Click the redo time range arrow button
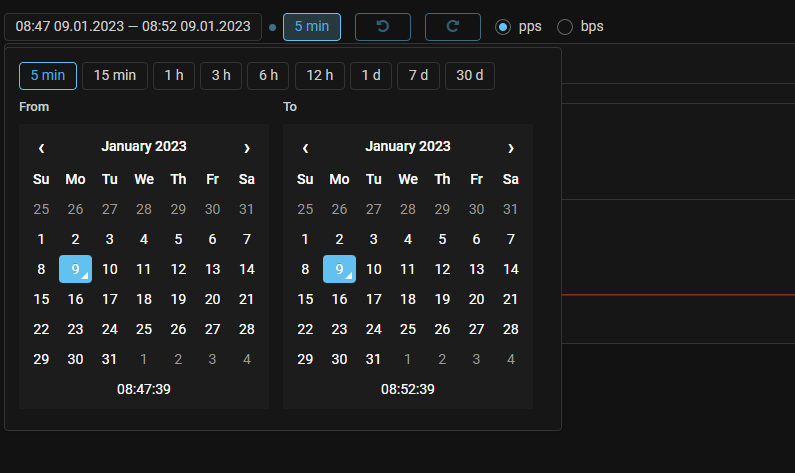 [x=452, y=27]
